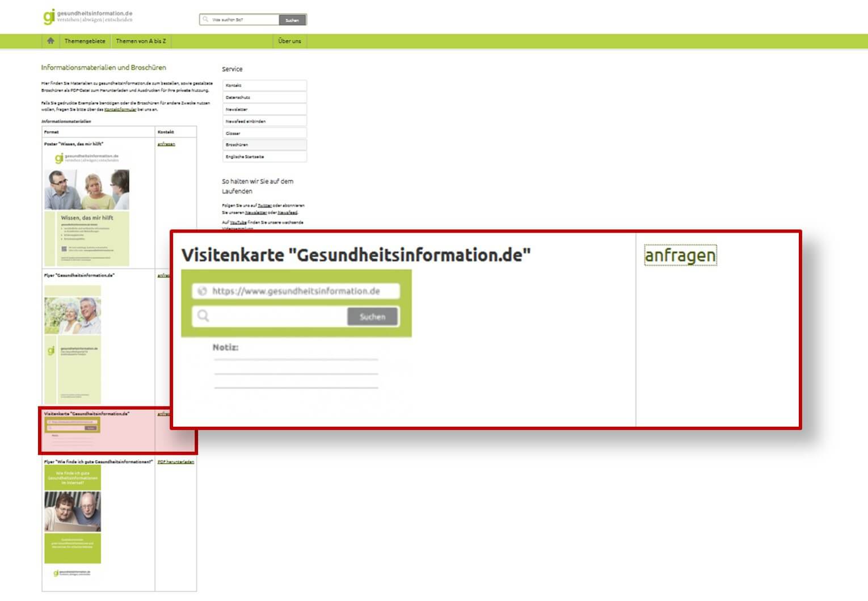Open the Kontakt entry in the Service menu
This screenshot has height=601, width=868.
click(x=264, y=85)
